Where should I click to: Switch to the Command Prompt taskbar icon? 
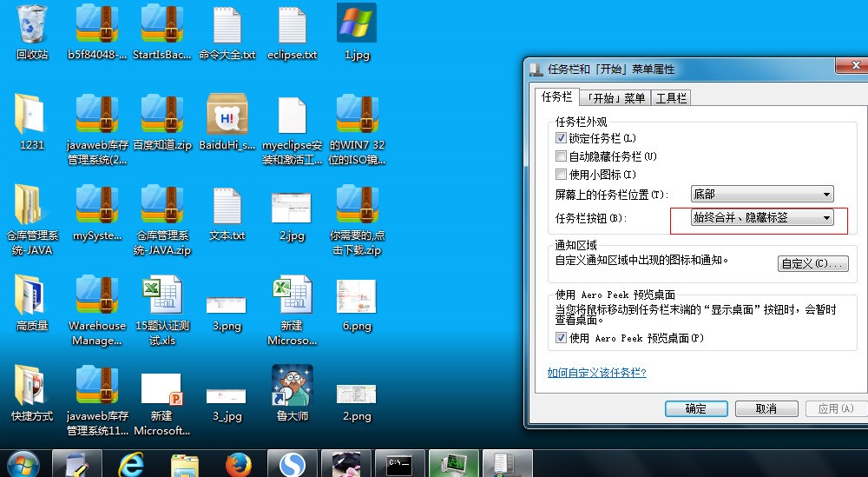coord(399,464)
